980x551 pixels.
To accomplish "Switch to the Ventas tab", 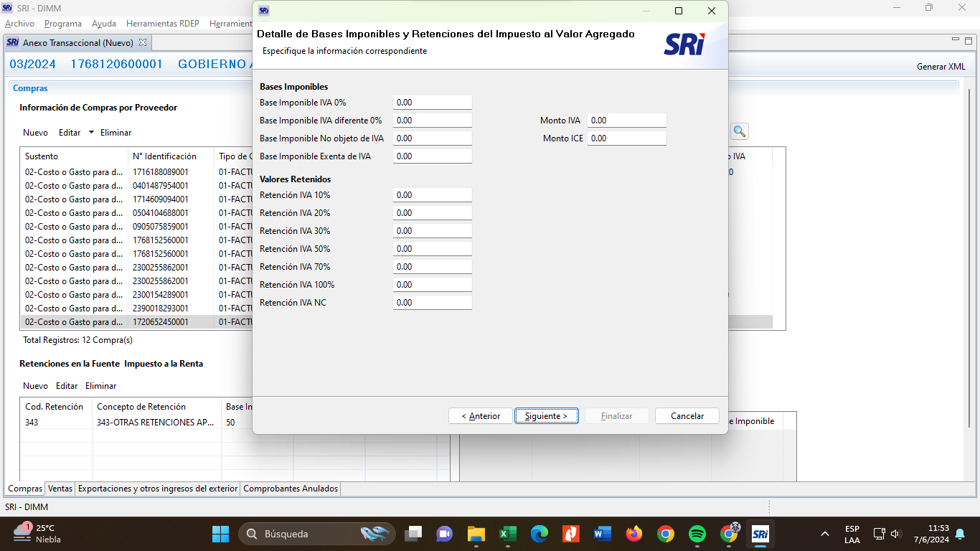I will click(60, 489).
